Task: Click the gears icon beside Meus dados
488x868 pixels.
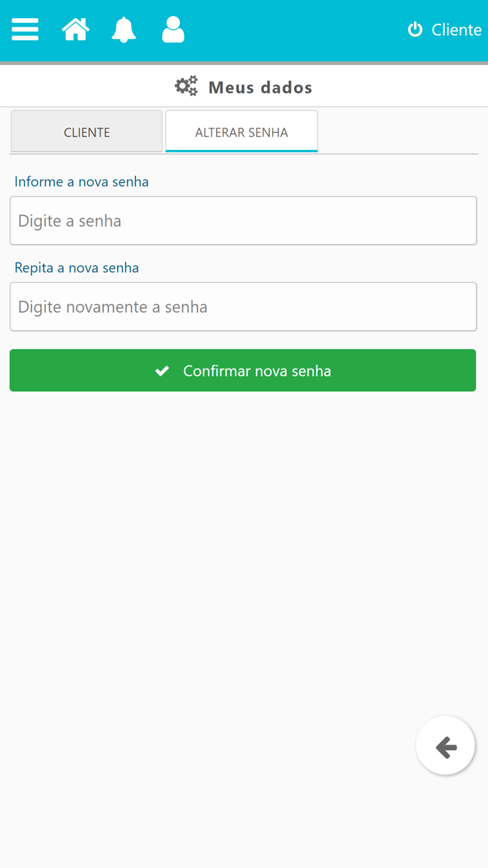Action: 185,85
